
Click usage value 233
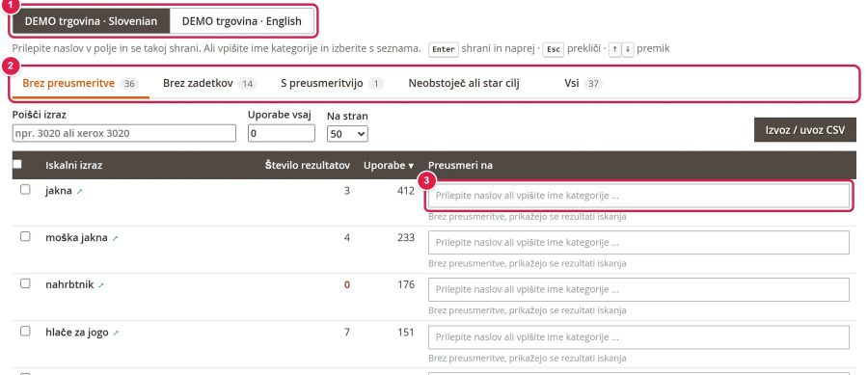406,237
